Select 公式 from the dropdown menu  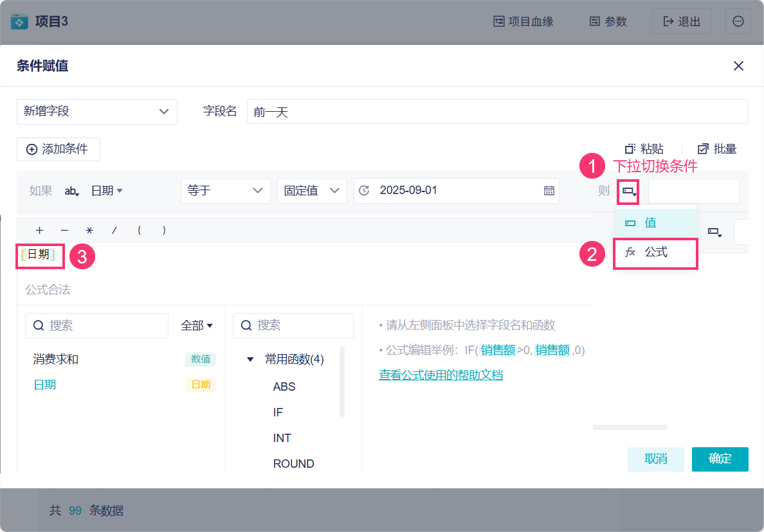pyautogui.click(x=656, y=253)
